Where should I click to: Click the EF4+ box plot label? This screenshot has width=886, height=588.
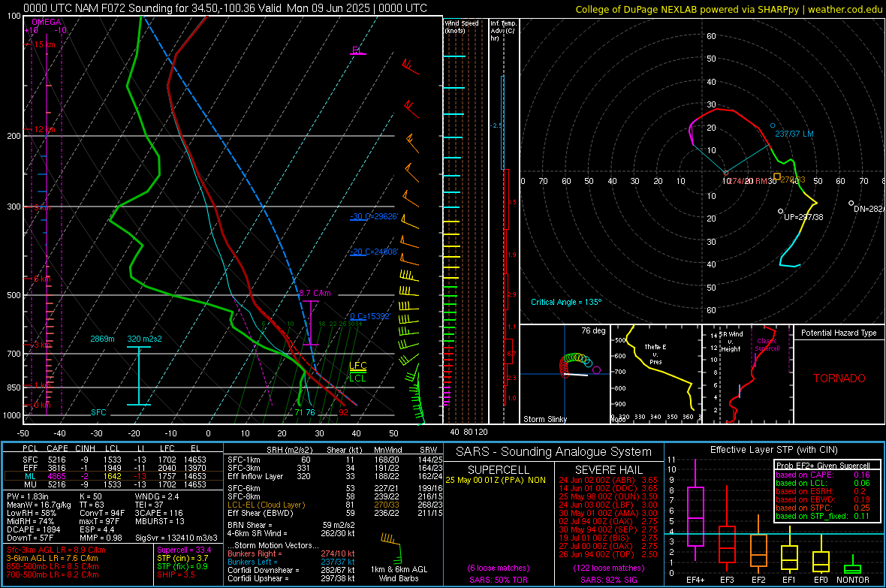coord(695,580)
